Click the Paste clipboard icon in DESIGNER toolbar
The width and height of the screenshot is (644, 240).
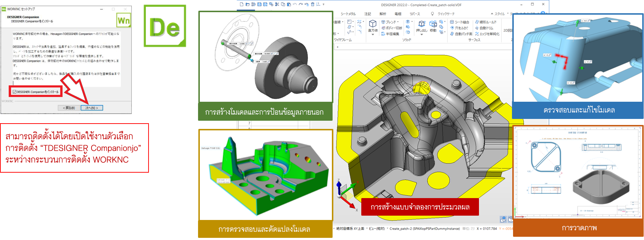coord(289,4)
